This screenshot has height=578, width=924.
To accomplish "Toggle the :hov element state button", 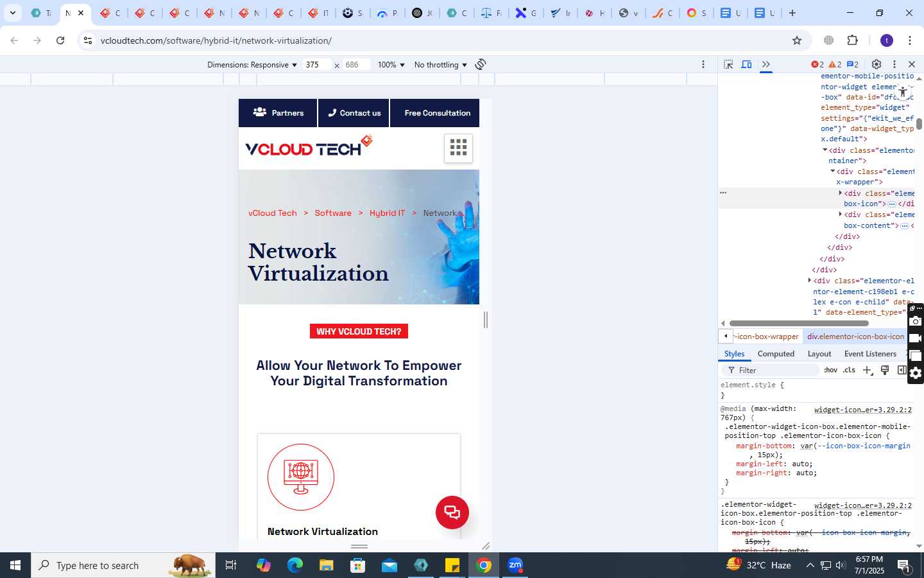I will coord(831,370).
